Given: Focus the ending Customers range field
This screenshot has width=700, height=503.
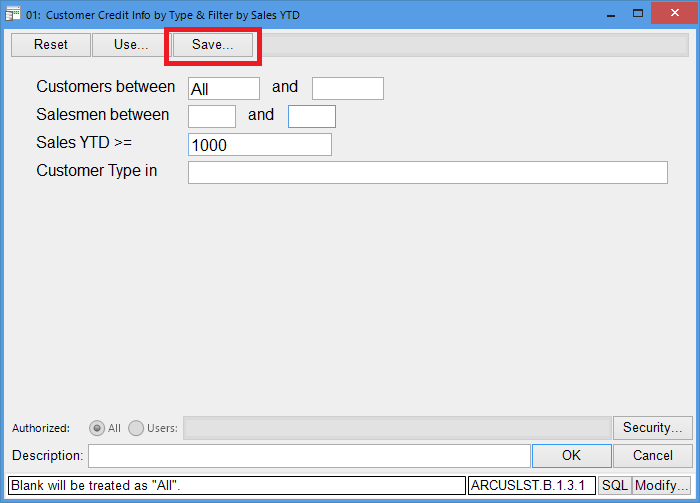Looking at the screenshot, I should click(x=347, y=89).
